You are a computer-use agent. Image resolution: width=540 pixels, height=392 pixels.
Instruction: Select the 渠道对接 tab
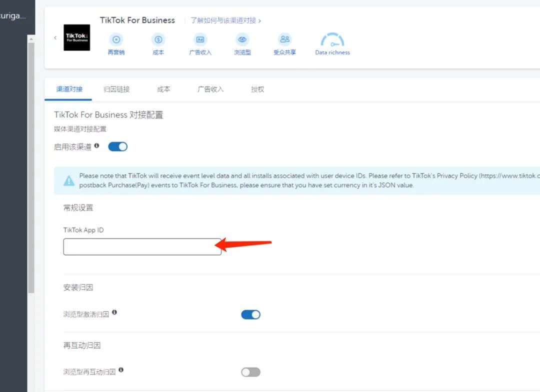click(x=69, y=89)
